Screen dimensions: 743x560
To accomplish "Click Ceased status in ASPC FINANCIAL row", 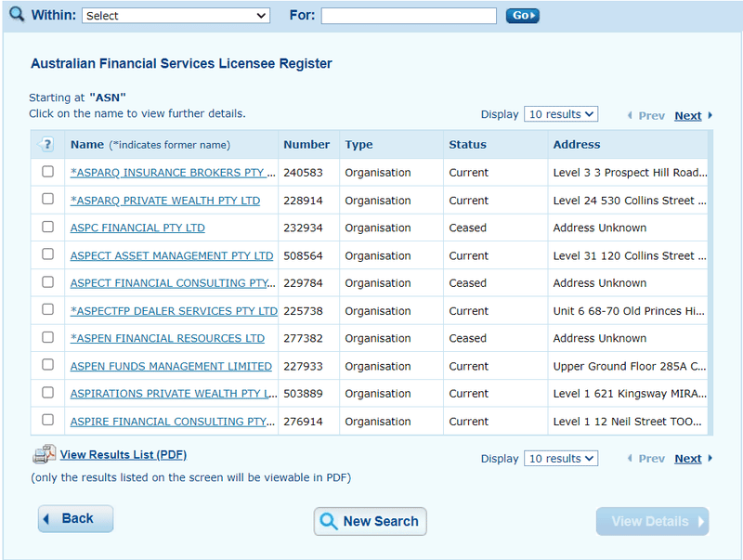I will tap(468, 228).
